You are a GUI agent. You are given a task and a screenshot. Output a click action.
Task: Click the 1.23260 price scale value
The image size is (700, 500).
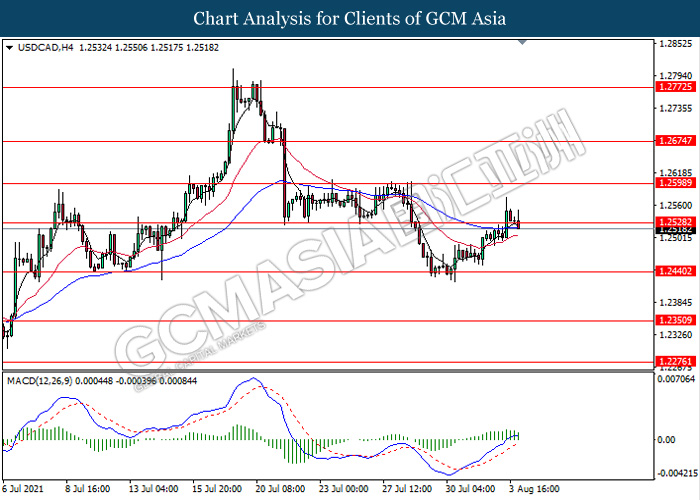point(676,335)
